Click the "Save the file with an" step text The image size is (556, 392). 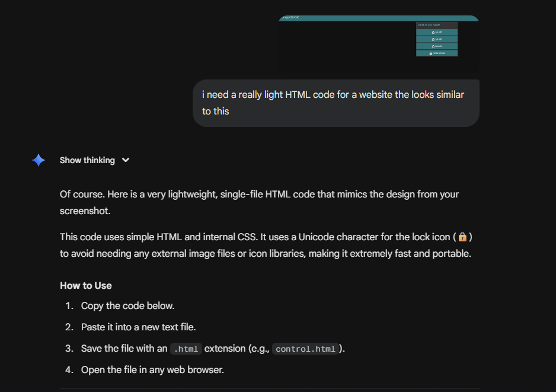coord(124,349)
